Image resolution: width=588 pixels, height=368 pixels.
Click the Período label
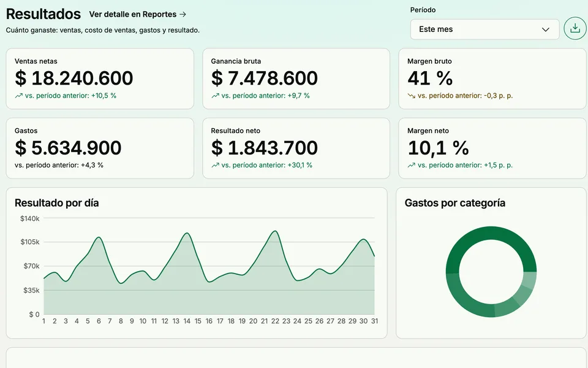(x=423, y=10)
